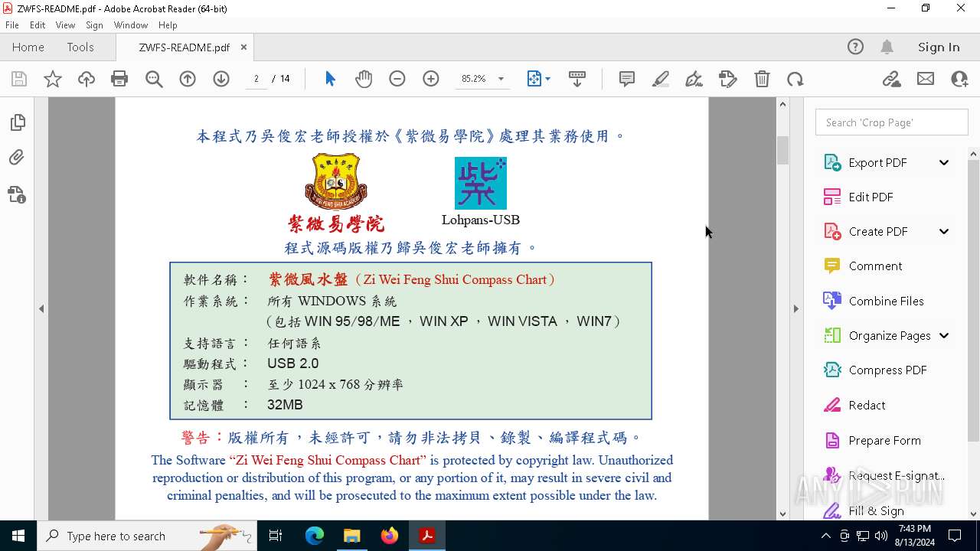Viewport: 980px width, 551px height.
Task: Zoom in on the page
Action: pos(431,79)
